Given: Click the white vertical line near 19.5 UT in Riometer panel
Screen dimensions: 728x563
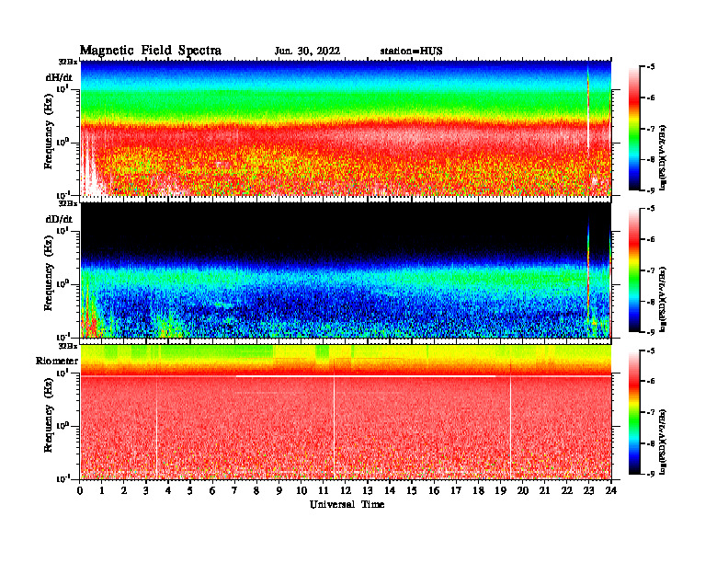Looking at the screenshot, I should coord(510,428).
